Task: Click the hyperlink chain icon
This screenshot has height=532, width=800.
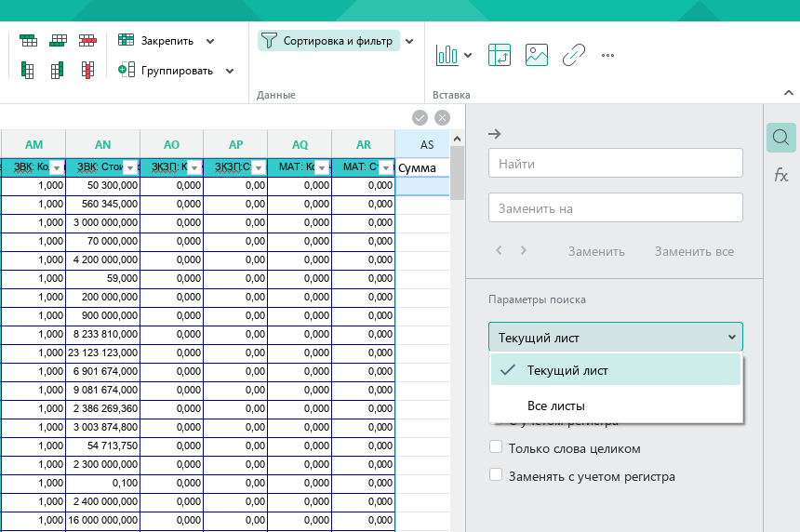Action: pyautogui.click(x=573, y=55)
